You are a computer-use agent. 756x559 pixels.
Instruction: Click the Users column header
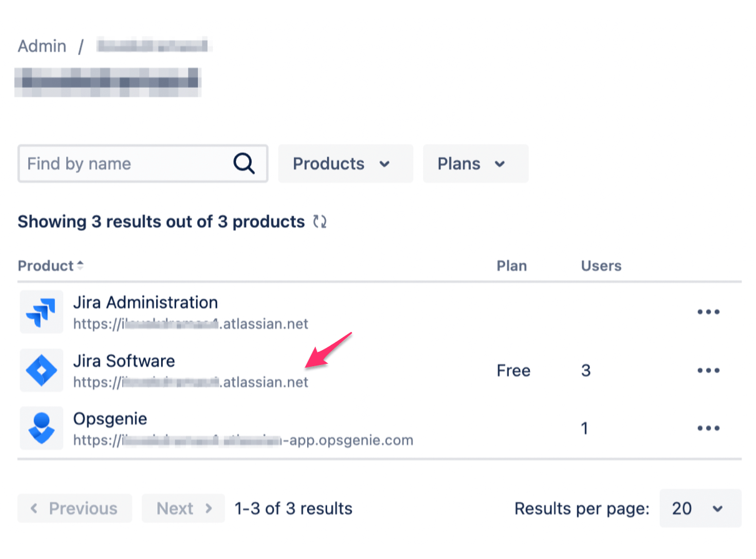[601, 266]
